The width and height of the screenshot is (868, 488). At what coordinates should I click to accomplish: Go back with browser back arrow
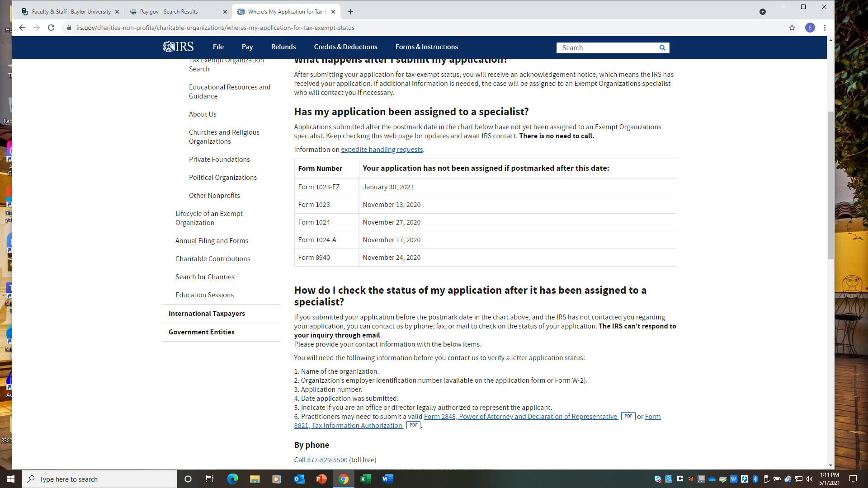pyautogui.click(x=22, y=28)
